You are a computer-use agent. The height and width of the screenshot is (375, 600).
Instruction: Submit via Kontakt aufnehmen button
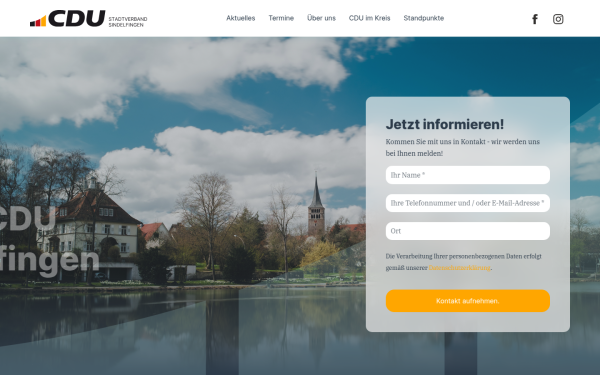click(x=468, y=301)
